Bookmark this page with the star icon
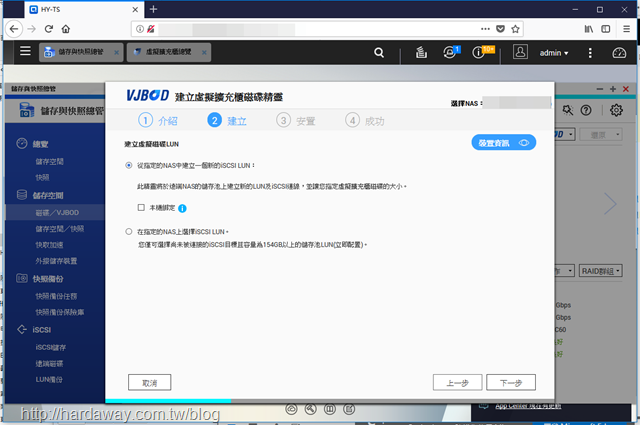Image resolution: width=640 pixels, height=425 pixels. pos(515,29)
